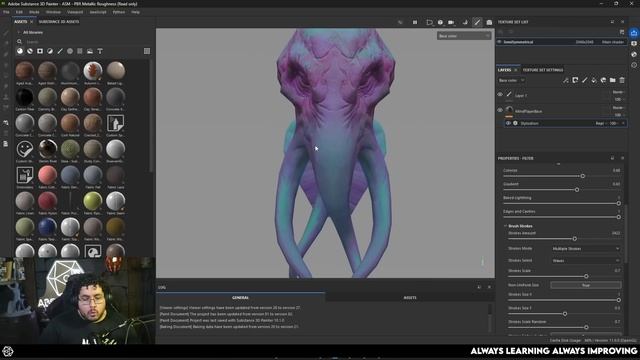The width and height of the screenshot is (640, 360).
Task: Click the search magnifier icon in Assets
Action: tap(19, 42)
